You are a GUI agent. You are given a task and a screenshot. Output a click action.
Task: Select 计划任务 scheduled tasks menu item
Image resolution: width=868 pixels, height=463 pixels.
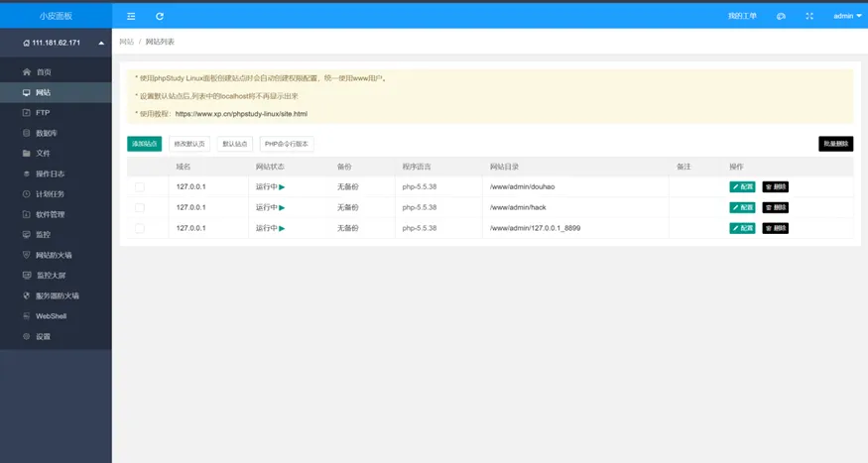tap(50, 194)
